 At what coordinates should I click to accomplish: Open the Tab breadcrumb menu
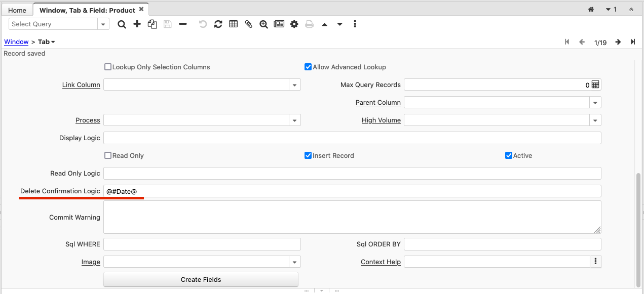(47, 42)
